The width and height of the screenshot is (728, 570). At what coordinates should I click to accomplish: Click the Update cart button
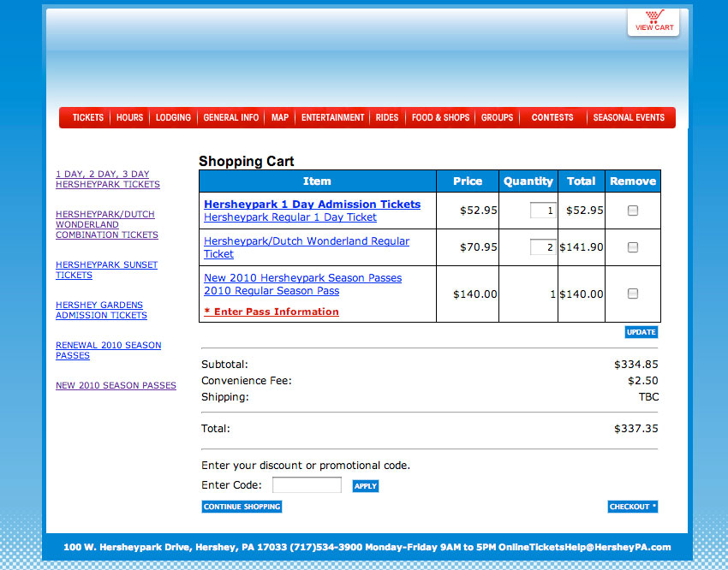point(641,332)
